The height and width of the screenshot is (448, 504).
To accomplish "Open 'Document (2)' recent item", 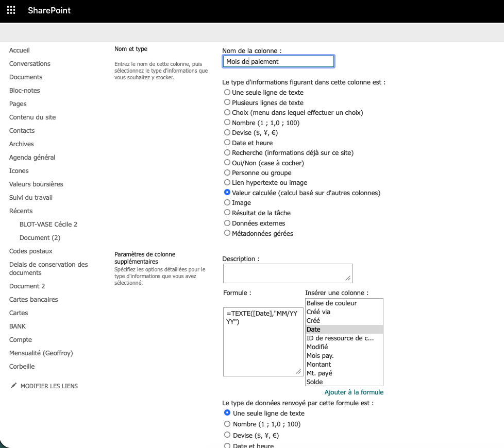I will [x=40, y=238].
